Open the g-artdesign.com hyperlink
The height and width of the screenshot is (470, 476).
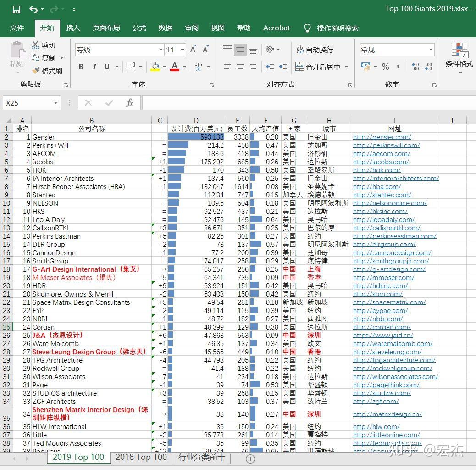(x=389, y=269)
